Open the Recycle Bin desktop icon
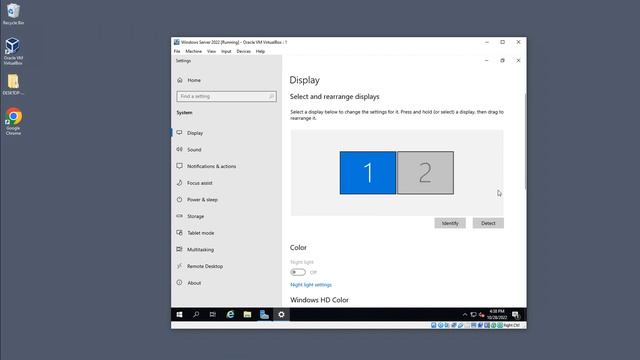640x360 pixels. pos(13,14)
